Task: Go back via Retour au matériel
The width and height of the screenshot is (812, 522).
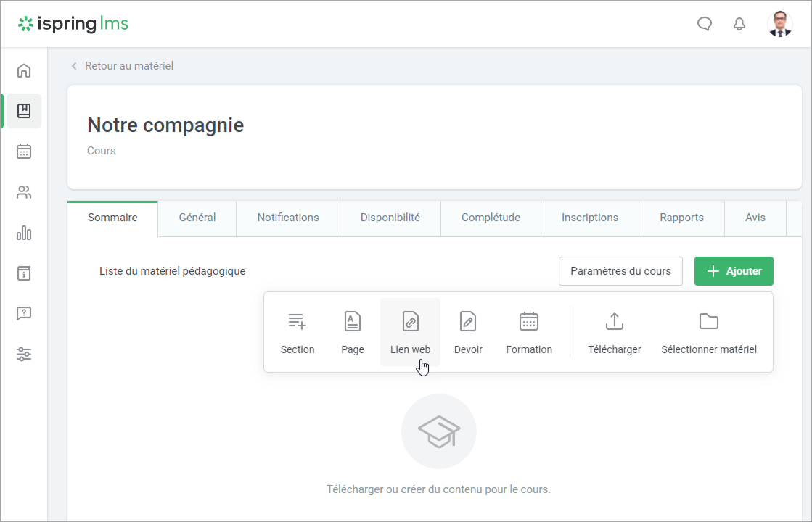Action: click(x=128, y=66)
